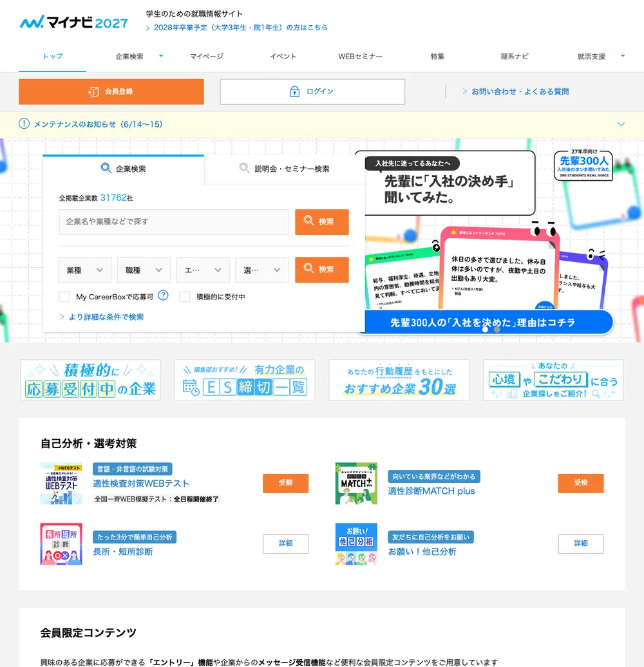The image size is (644, 667).
Task: Expand the 企業検索 menu arrow in navigation
Action: [x=161, y=56]
